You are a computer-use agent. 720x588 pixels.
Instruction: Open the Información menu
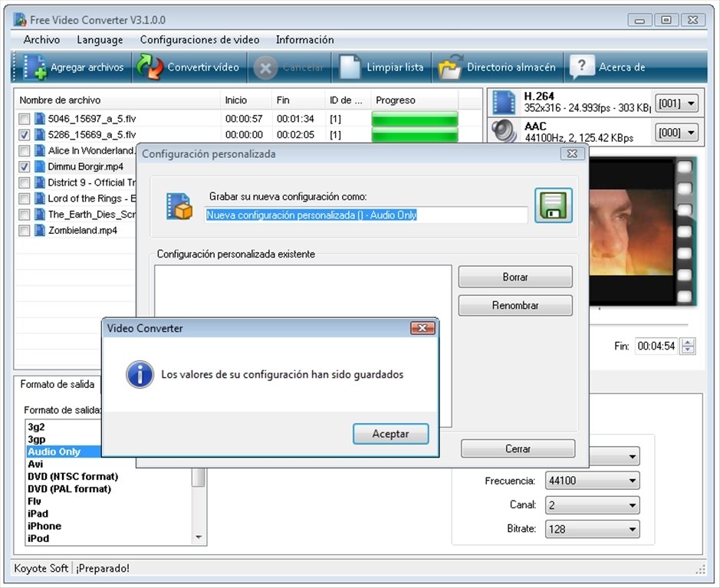[304, 40]
